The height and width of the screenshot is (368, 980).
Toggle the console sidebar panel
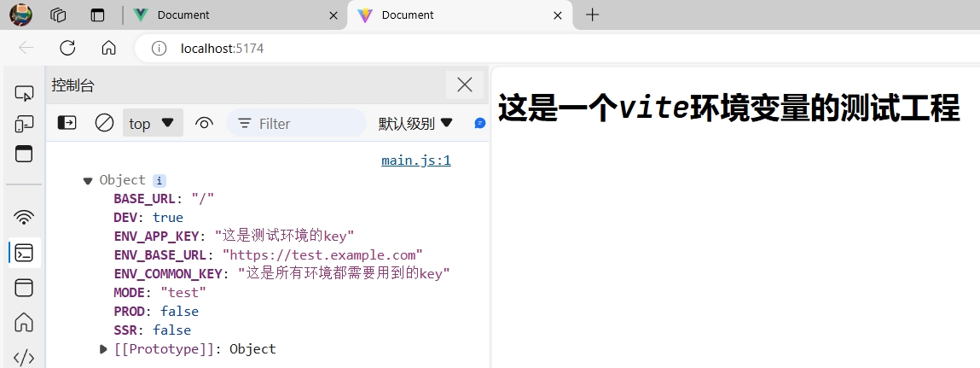pyautogui.click(x=67, y=123)
